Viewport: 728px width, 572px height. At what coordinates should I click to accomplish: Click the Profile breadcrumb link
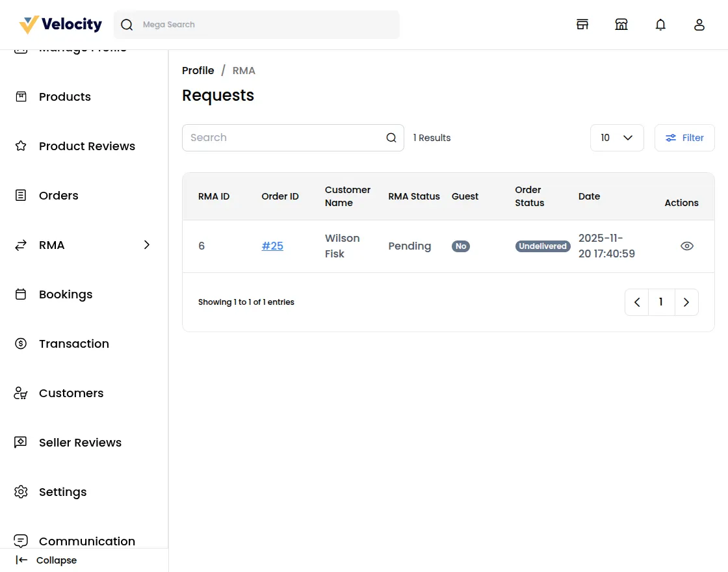(198, 71)
